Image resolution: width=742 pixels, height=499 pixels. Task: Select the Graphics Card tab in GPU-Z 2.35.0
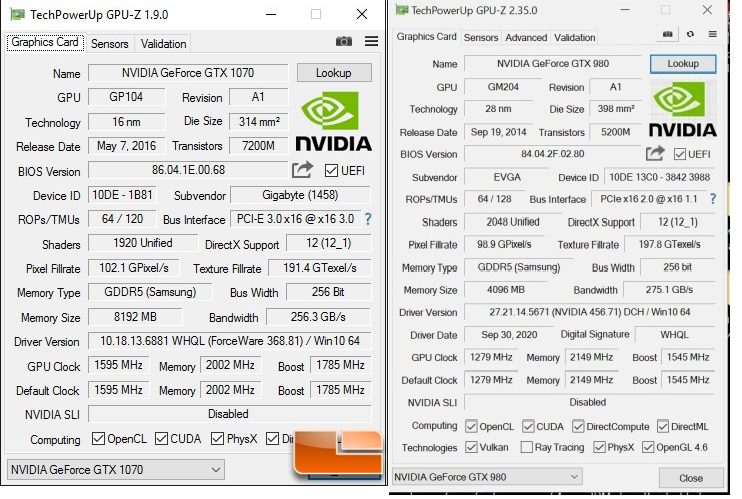pyautogui.click(x=426, y=36)
